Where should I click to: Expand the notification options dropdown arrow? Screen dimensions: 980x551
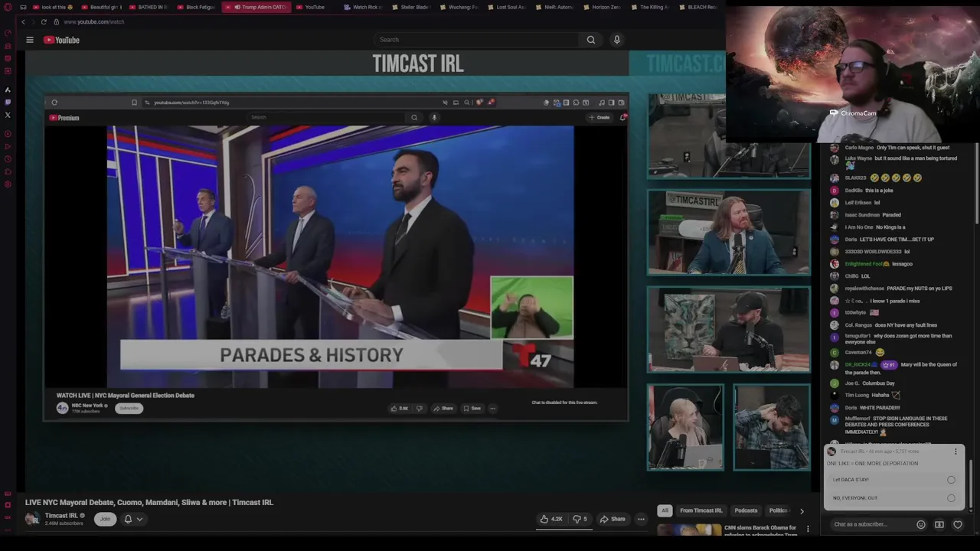pos(139,519)
